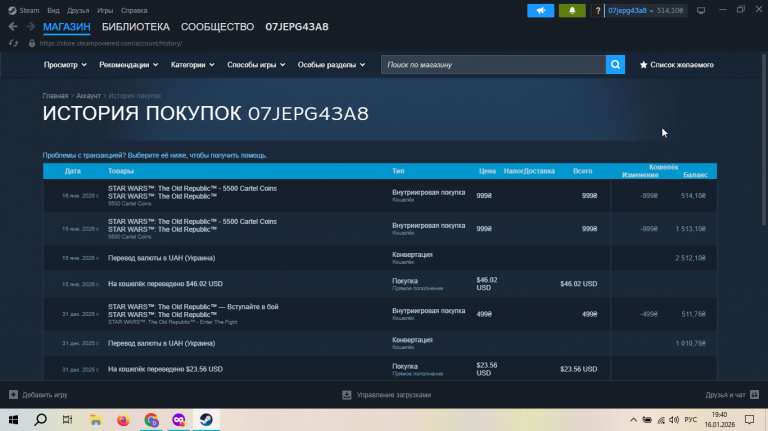Open Task View on taskbar
This screenshot has width=768, height=431.
pyautogui.click(x=68, y=420)
